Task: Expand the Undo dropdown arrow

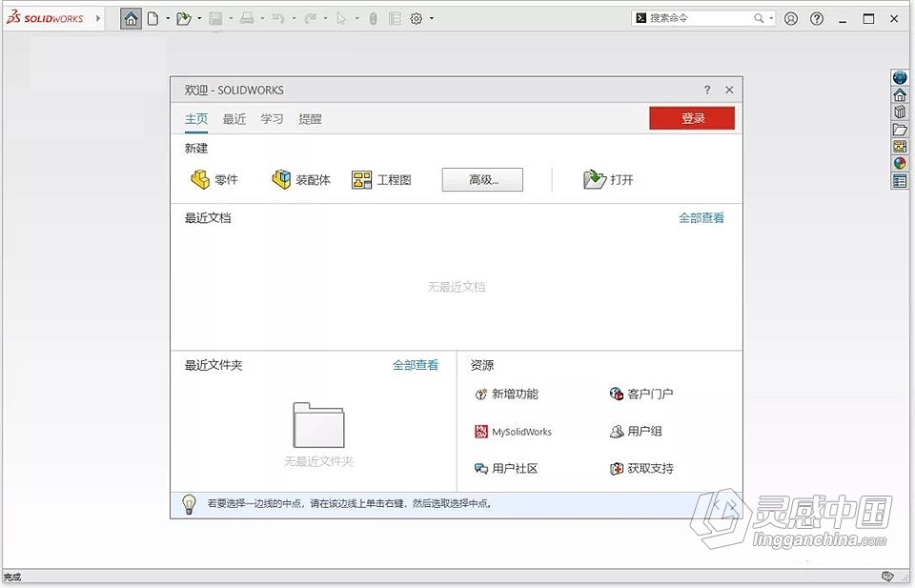Action: pyautogui.click(x=295, y=19)
